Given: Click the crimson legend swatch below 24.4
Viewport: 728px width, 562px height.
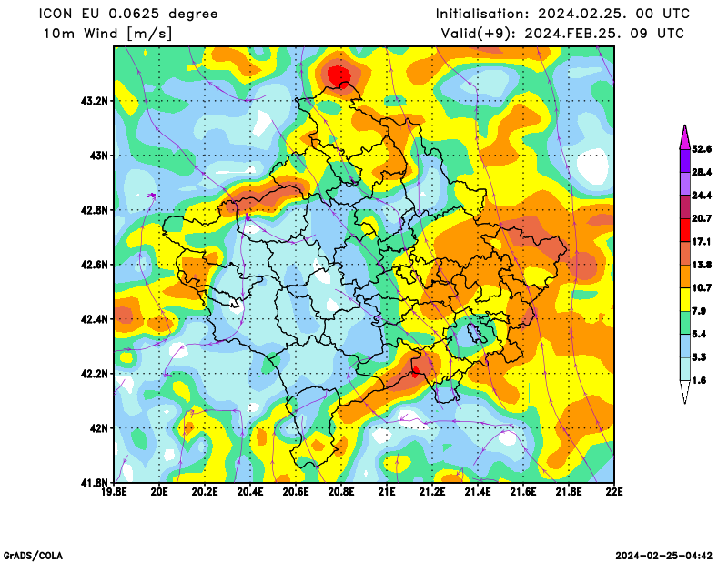Looking at the screenshot, I should pos(685,207).
